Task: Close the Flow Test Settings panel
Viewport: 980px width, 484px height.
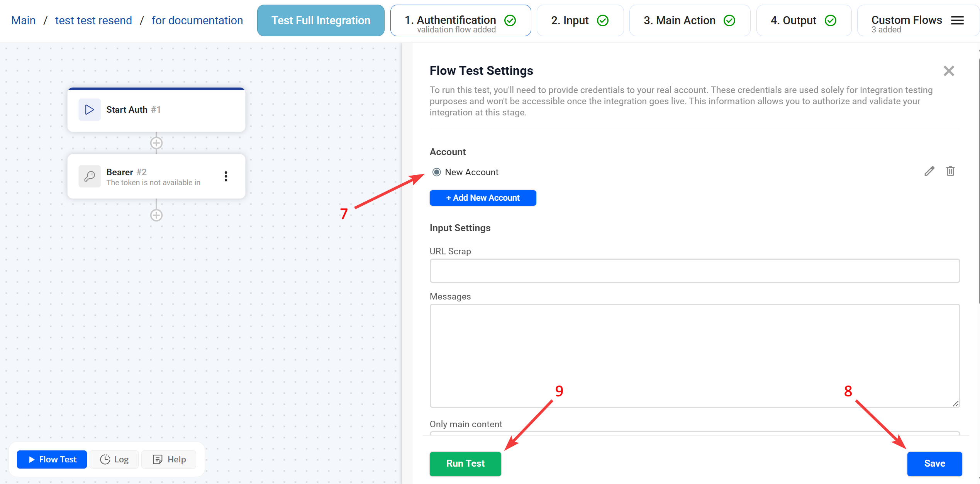Action: click(x=949, y=71)
